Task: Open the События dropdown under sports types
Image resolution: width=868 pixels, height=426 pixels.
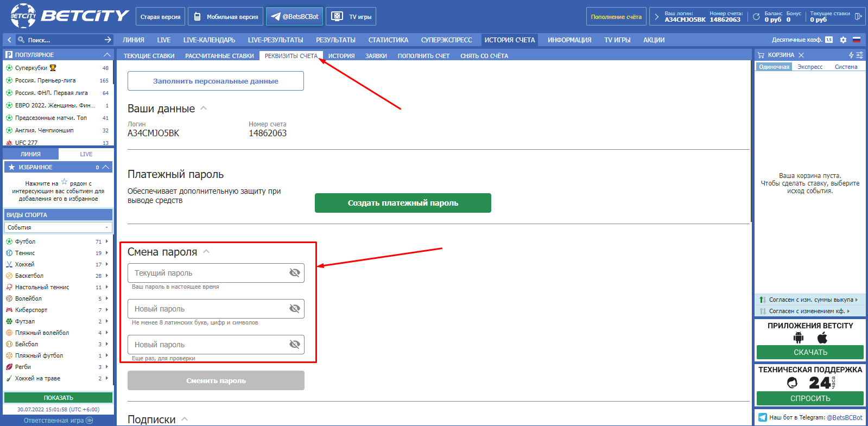Action: point(58,227)
